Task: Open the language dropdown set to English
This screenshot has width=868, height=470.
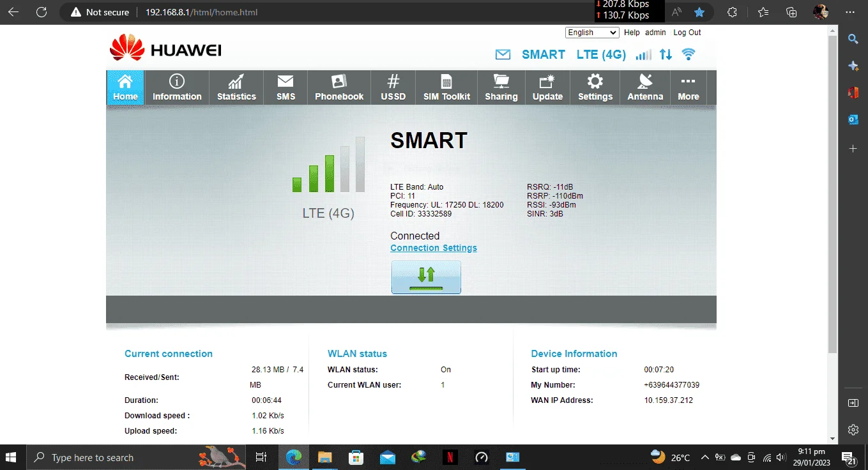Action: coord(592,33)
